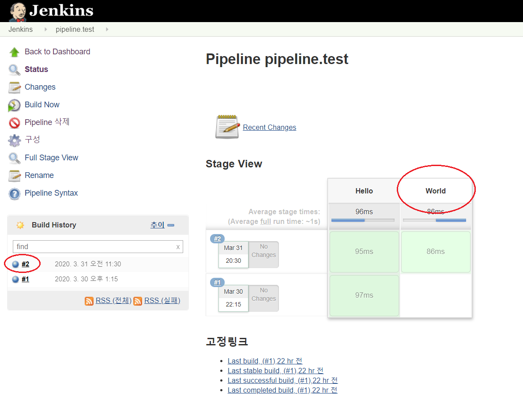Open Pipeline Syntax

tap(51, 193)
